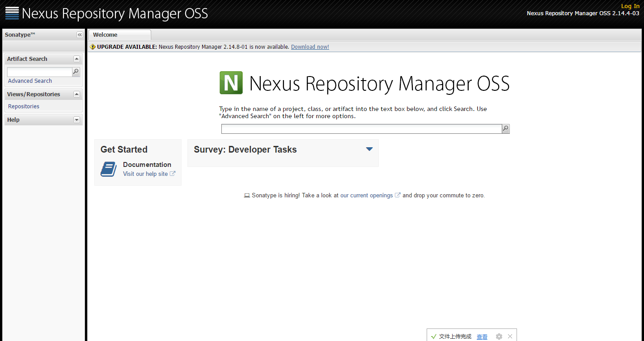644x341 pixels.
Task: Click the Nexus Repository Manager OSS header title
Action: [115, 13]
